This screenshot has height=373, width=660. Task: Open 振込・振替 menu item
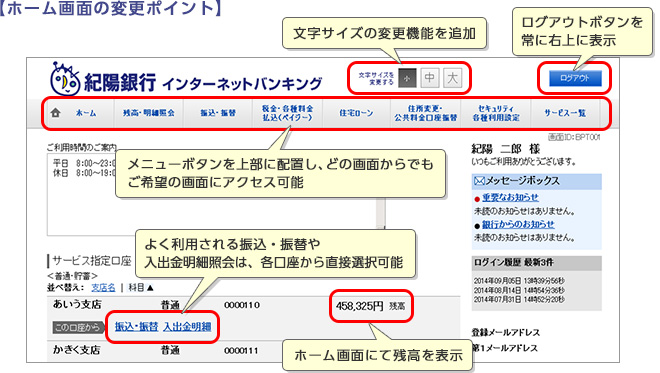click(218, 113)
